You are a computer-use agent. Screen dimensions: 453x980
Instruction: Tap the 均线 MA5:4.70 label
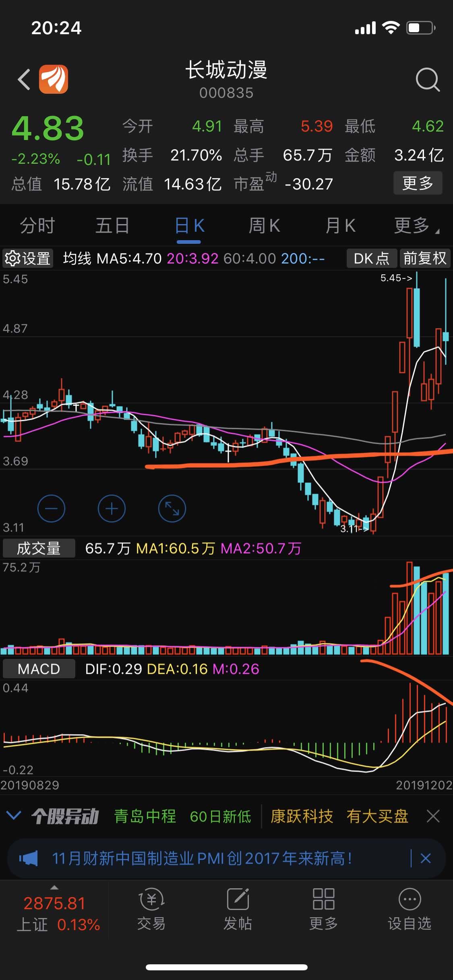coord(112,258)
